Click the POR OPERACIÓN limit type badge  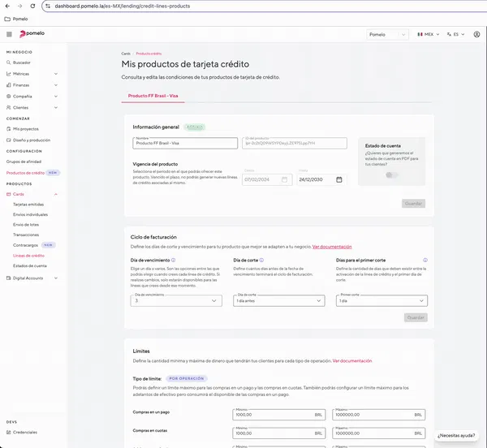(187, 379)
